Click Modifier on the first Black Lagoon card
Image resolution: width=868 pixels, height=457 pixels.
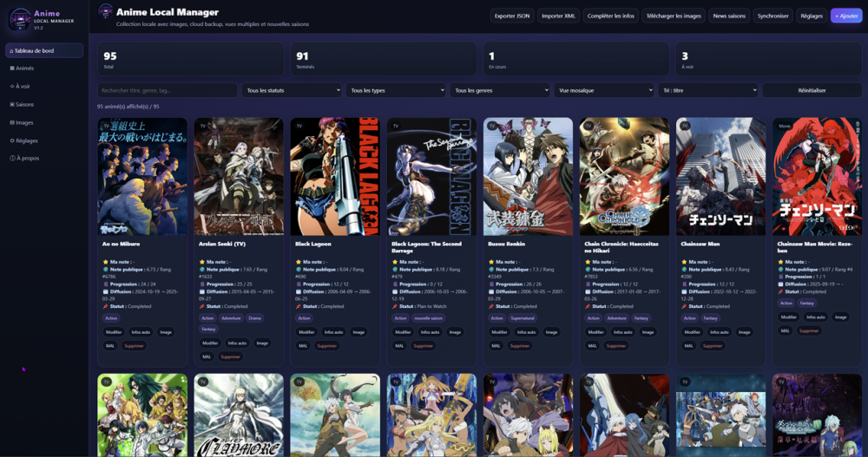coord(306,332)
